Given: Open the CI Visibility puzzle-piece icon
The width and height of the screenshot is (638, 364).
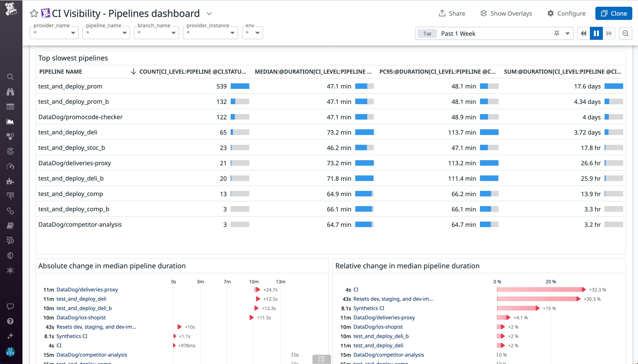Looking at the screenshot, I should [x=10, y=182].
